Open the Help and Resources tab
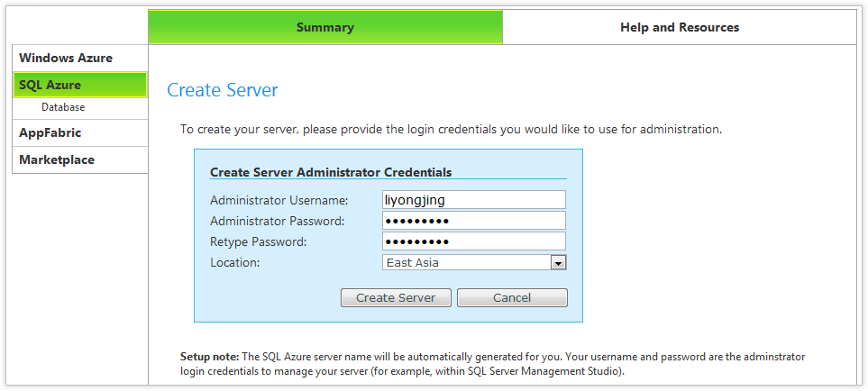This screenshot has height=391, width=868. pos(679,28)
